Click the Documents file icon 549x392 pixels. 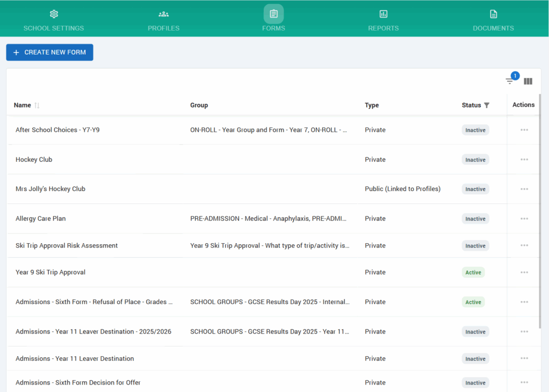[x=493, y=14]
